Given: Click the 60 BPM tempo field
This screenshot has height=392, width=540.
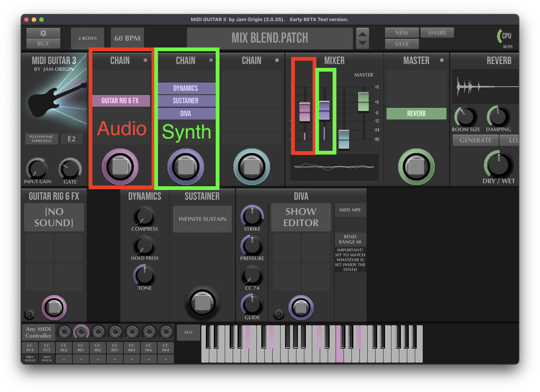Looking at the screenshot, I should coord(127,38).
